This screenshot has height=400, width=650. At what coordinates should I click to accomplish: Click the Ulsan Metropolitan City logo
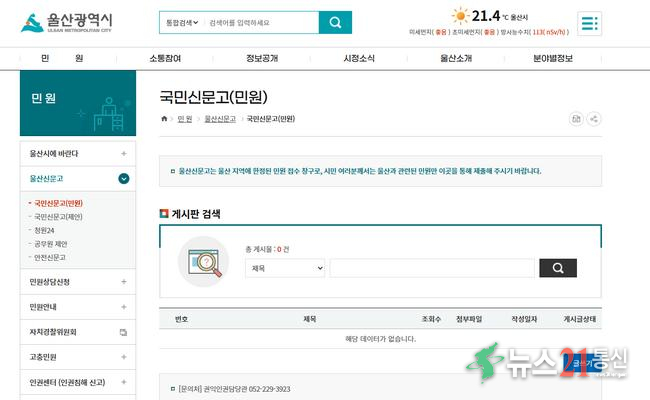coord(67,22)
